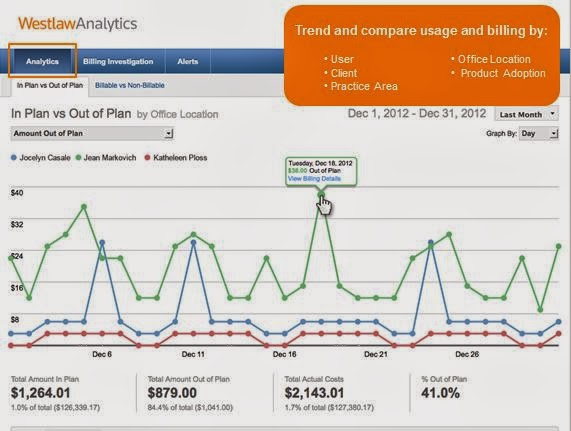The height and width of the screenshot is (431, 571).
Task: Click green peak data point under hand cursor
Action: [x=321, y=195]
